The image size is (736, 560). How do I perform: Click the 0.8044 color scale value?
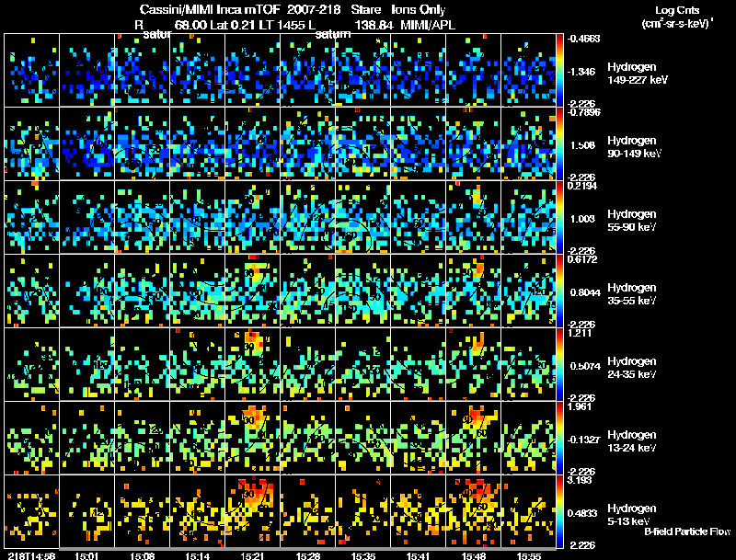585,292
